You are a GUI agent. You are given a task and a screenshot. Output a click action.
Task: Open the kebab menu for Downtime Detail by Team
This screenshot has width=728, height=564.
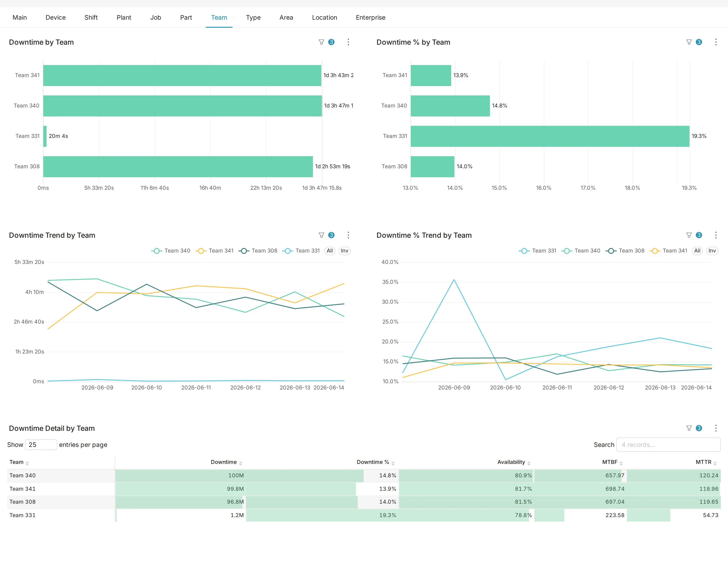[x=716, y=428]
